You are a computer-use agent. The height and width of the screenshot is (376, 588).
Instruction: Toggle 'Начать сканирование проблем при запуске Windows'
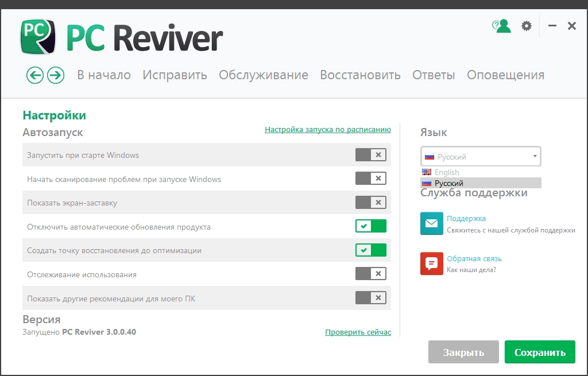point(371,179)
